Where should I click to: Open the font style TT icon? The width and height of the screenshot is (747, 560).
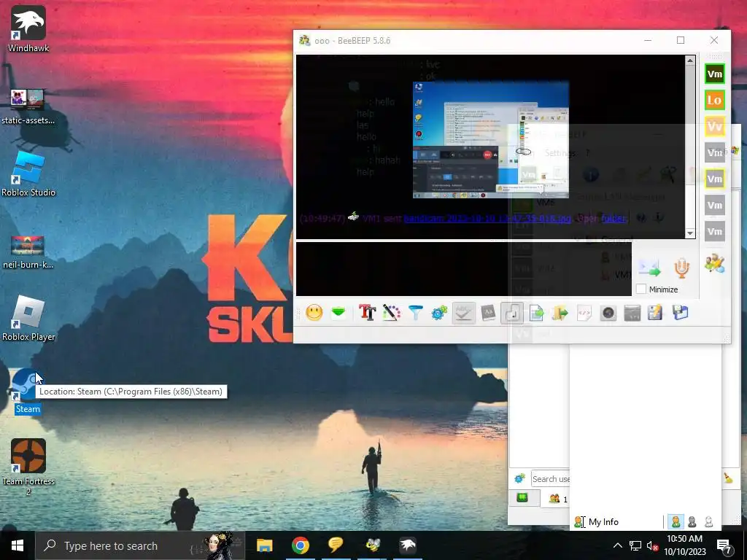tap(368, 313)
